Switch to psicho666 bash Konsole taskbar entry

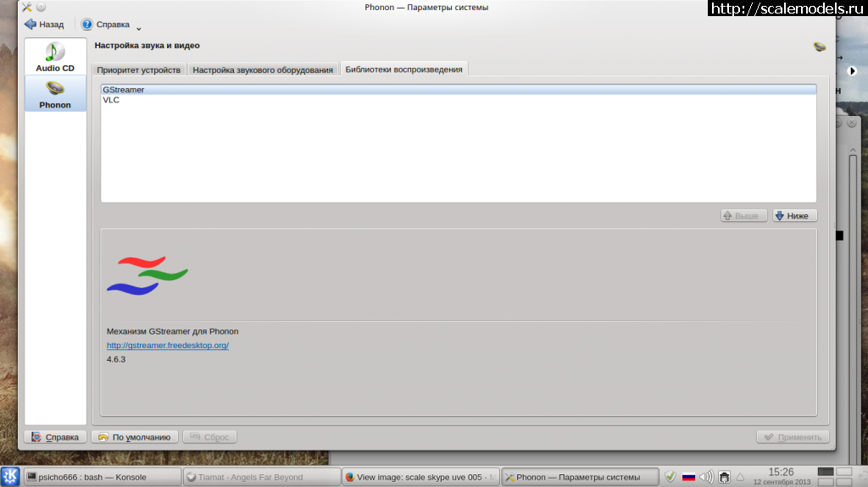[103, 477]
